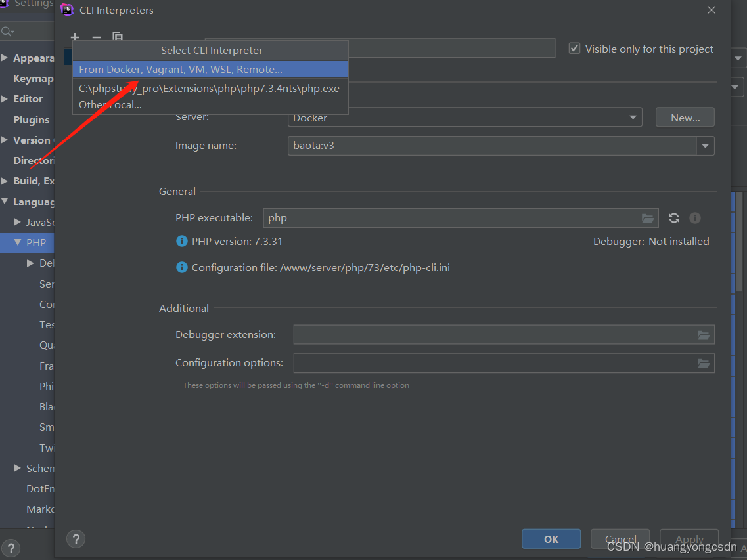Click the New... server button

coord(685,118)
